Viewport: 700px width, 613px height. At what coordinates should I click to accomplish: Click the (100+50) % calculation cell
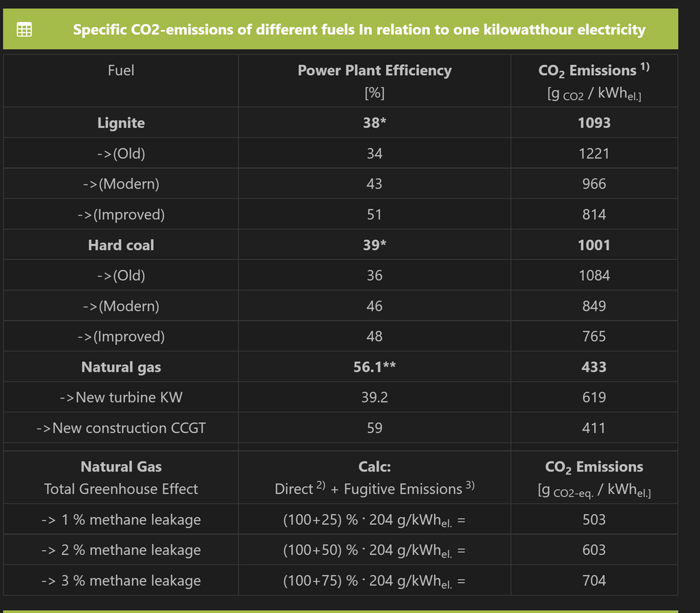tap(375, 551)
